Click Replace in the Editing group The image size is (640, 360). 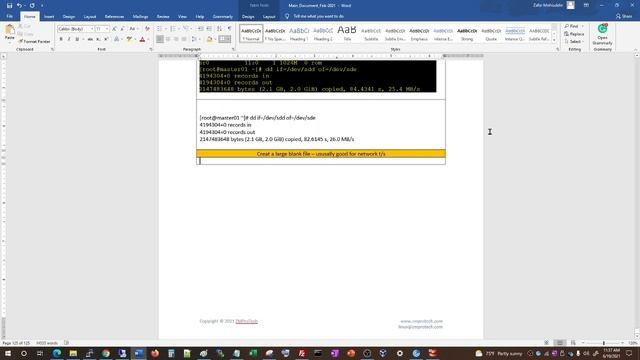[574, 34]
